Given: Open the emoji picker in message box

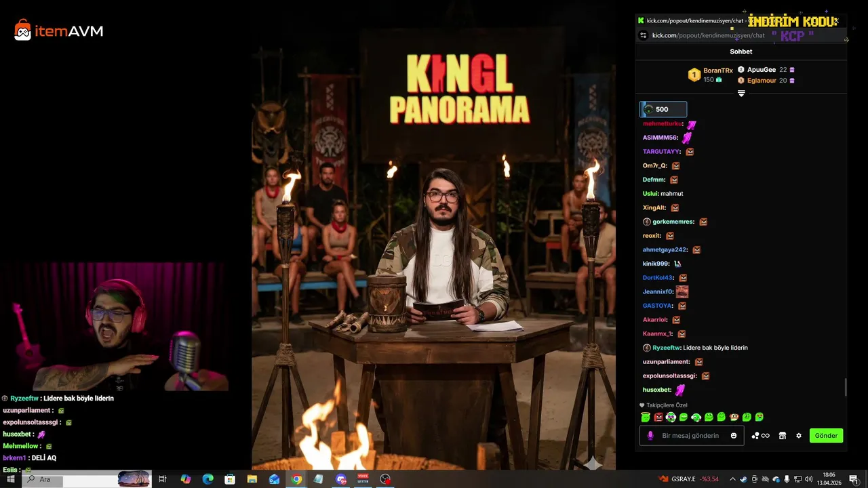Looking at the screenshot, I should [734, 436].
